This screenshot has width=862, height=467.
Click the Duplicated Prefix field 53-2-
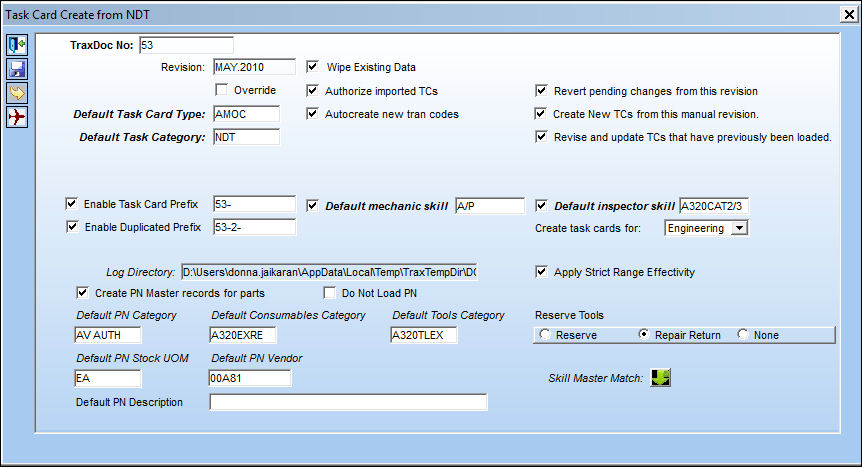pos(255,227)
